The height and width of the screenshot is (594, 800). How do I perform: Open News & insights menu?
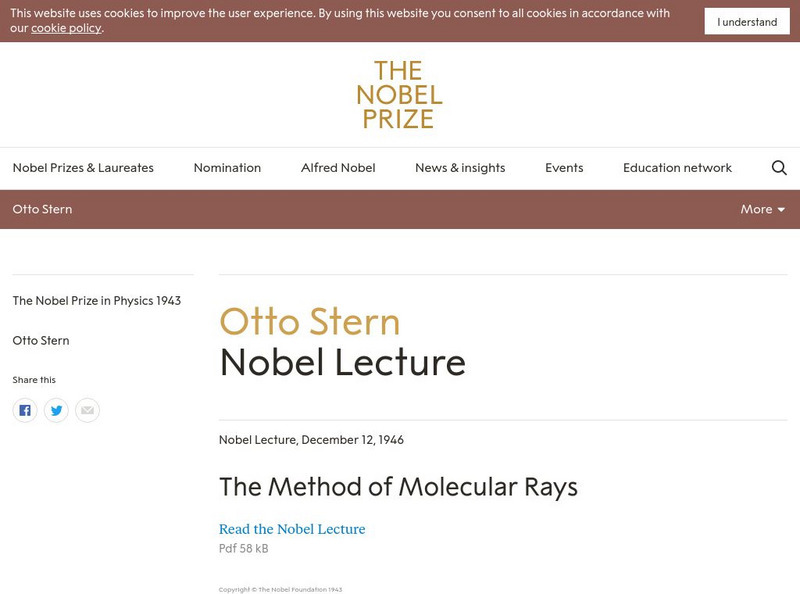[x=460, y=168]
